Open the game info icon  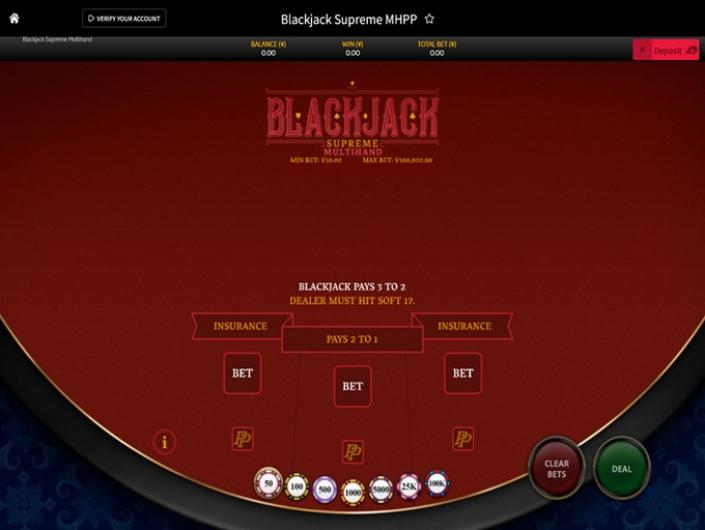tap(164, 442)
